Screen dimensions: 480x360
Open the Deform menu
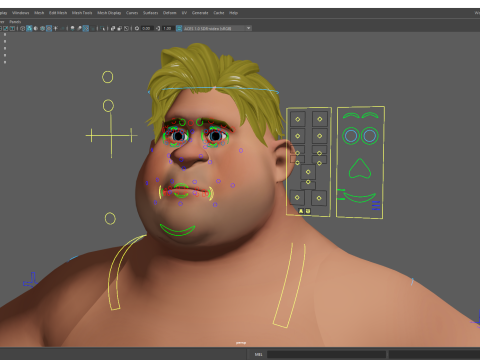coord(169,13)
